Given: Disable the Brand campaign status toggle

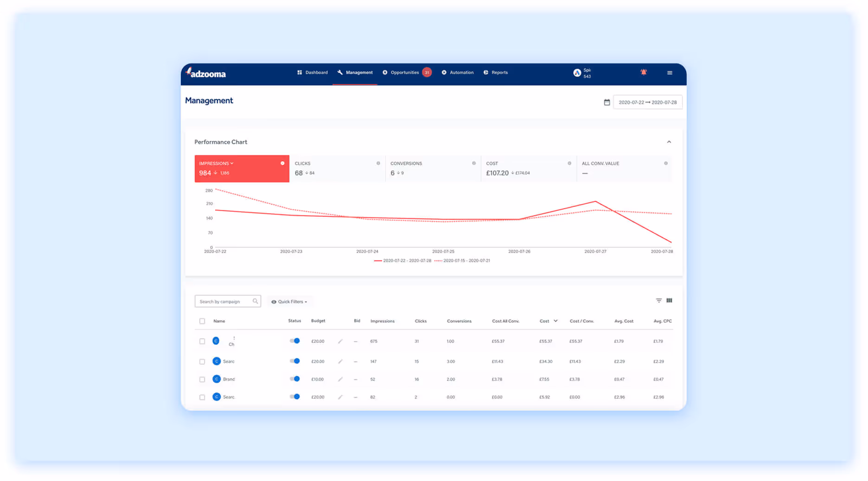Looking at the screenshot, I should 295,379.
